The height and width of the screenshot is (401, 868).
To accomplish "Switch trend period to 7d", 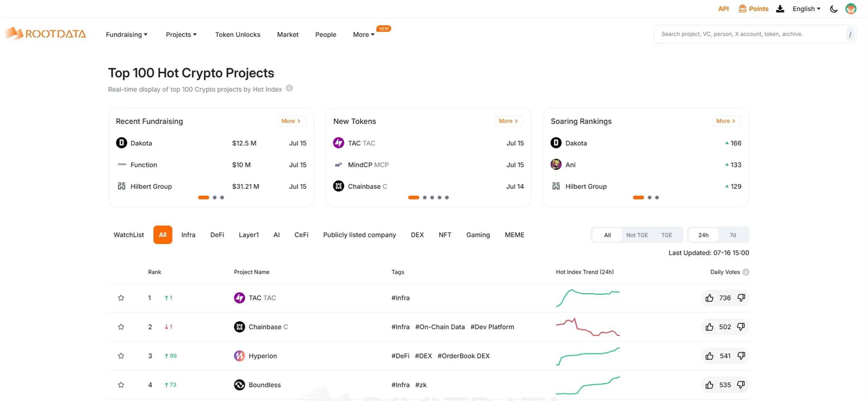I will coord(733,235).
